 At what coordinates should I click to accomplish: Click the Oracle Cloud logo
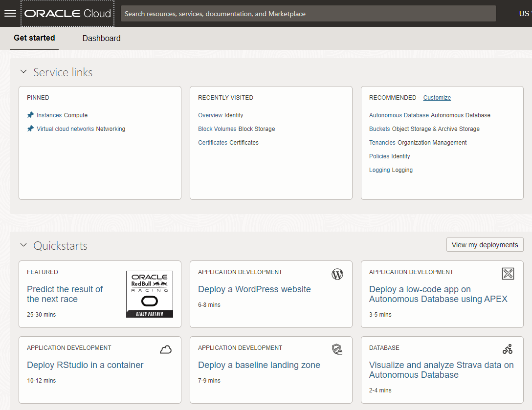pos(67,13)
